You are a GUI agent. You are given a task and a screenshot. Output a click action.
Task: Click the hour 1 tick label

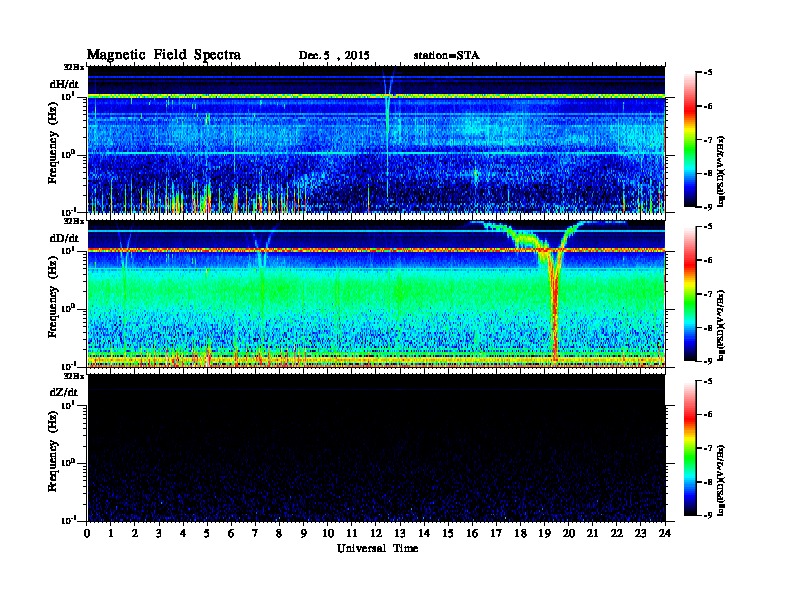(x=111, y=534)
